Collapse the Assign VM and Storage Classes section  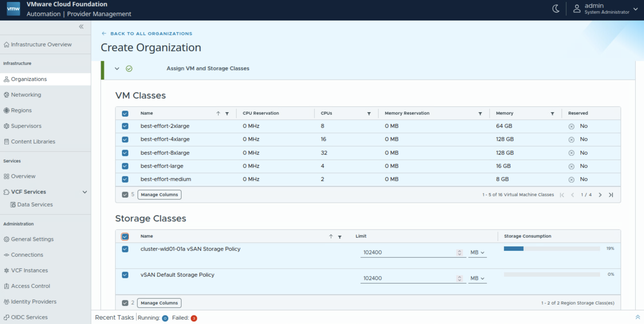point(117,69)
